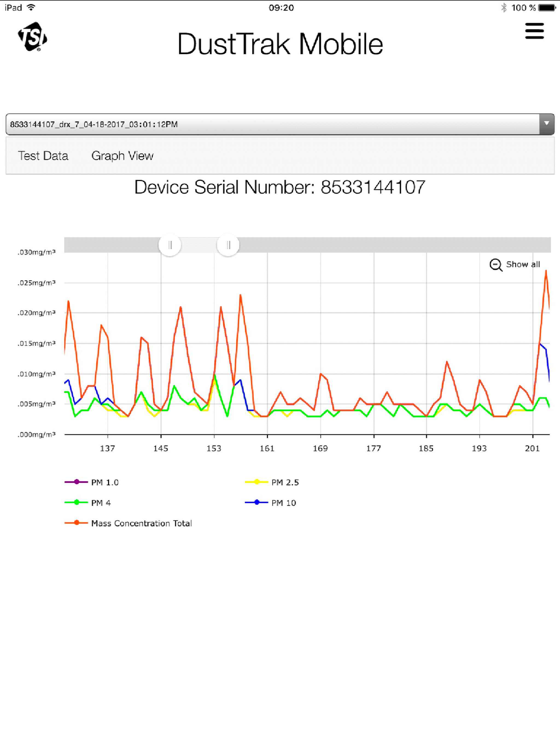Click the x-axis label 161
Screen dimensions: 560x747
[267, 448]
